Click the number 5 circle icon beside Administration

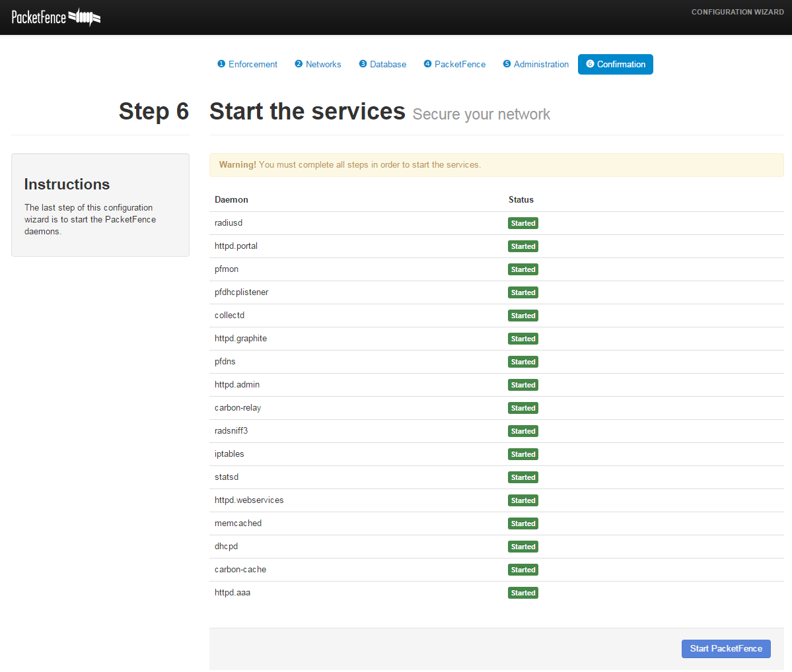(507, 64)
